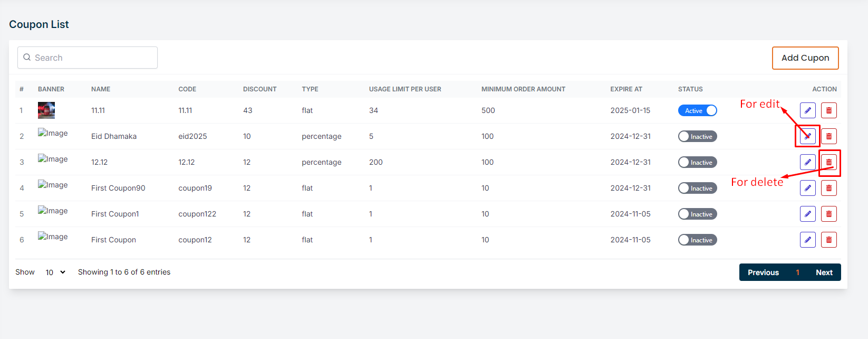Disable the Active toggle for 11.11

point(697,110)
